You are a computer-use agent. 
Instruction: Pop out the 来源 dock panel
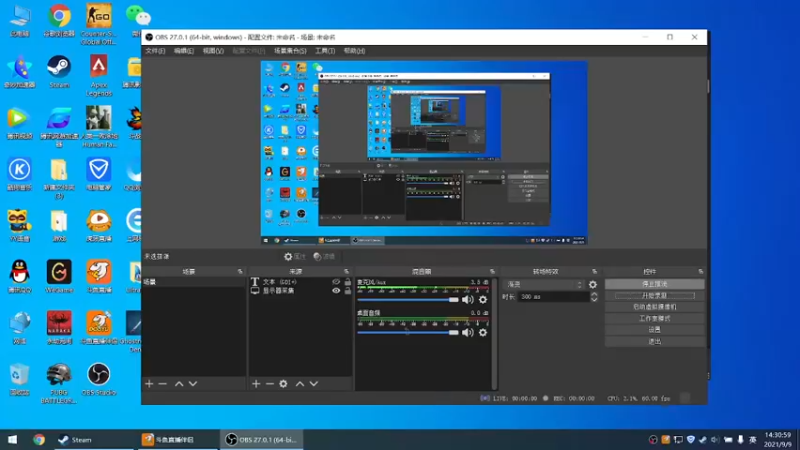pyautogui.click(x=346, y=271)
